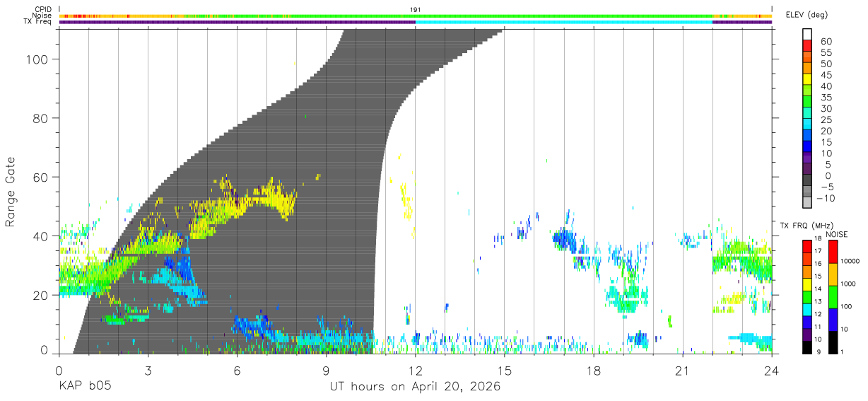Click the '1' label on the NOISE scale

[843, 351]
